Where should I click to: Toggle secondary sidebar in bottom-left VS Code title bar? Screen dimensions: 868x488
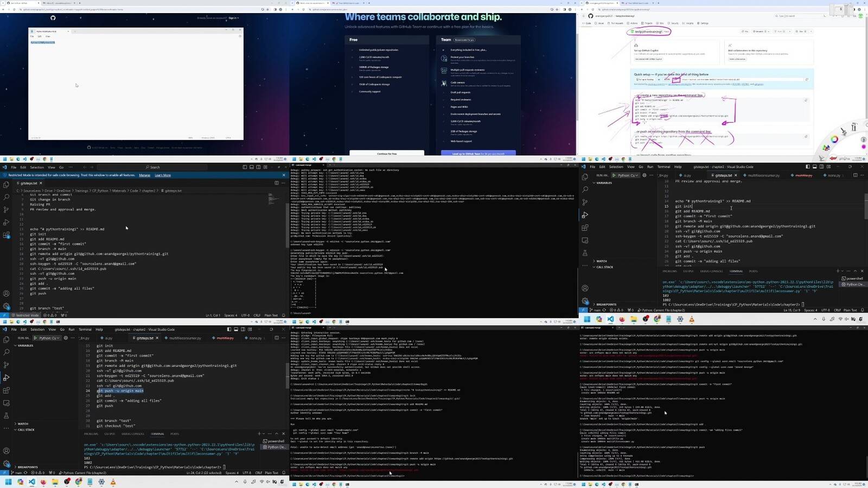(x=243, y=329)
